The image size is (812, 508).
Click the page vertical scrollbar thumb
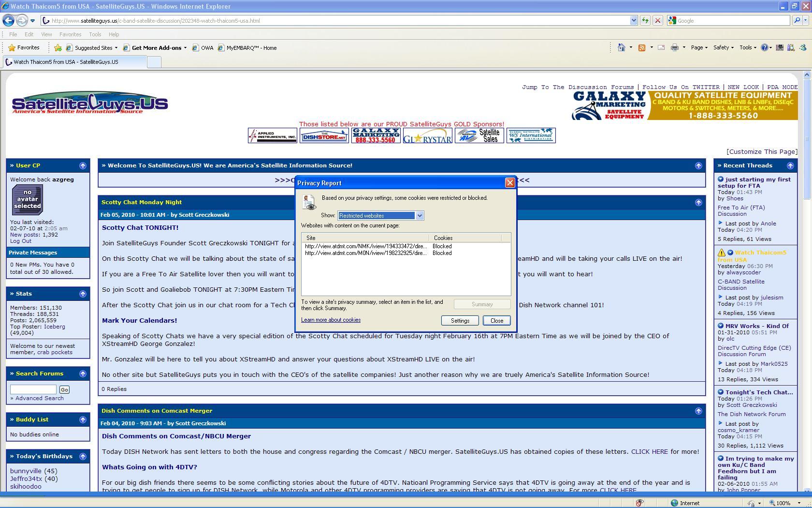806,138
